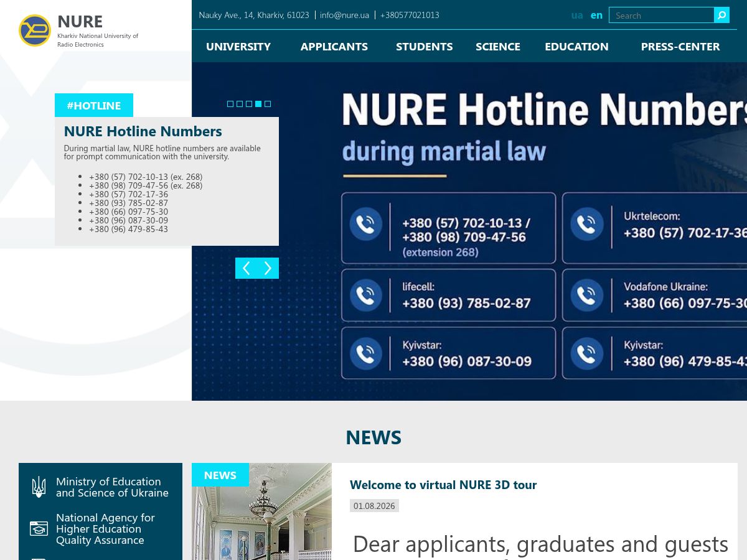Image resolution: width=747 pixels, height=560 pixels.
Task: Select the fifth slider indicator dot
Action: (268, 104)
